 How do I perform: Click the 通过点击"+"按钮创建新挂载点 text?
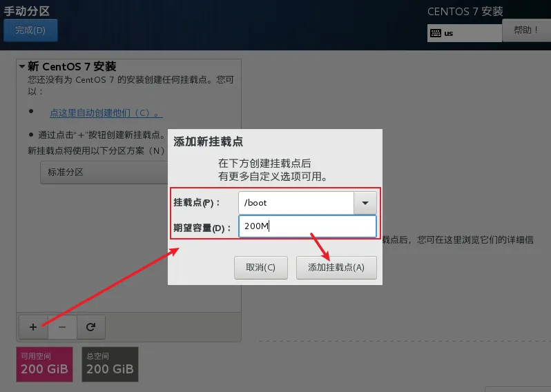(101, 135)
